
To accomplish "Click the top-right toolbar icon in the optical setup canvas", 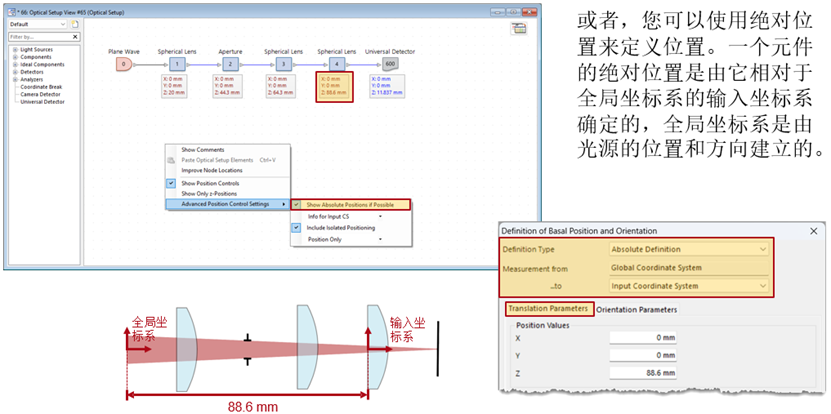I will click(519, 29).
